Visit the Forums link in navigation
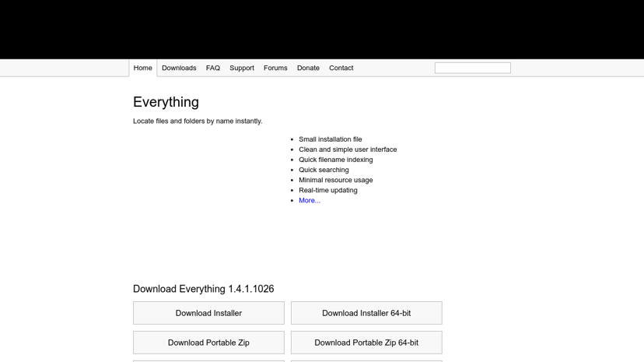Viewport: 644px width, 362px height. coord(275,68)
